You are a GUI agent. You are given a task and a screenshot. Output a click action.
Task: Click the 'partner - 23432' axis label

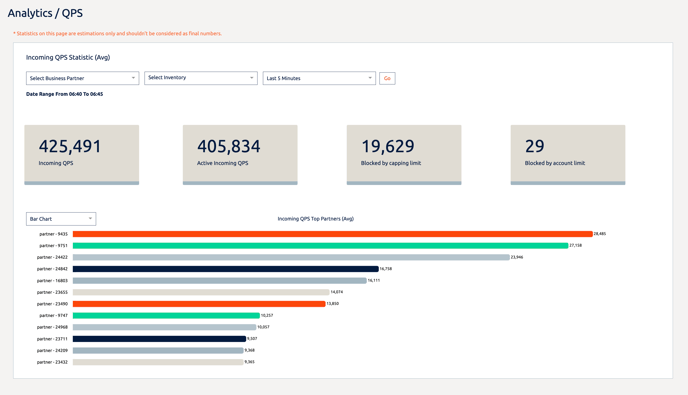click(x=52, y=362)
